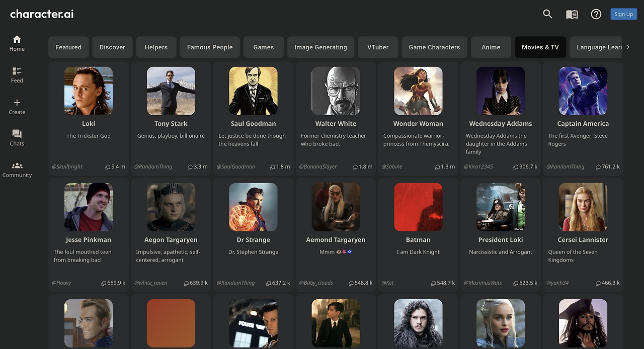
Task: Click the Saul Goodman portrait
Action: click(253, 91)
